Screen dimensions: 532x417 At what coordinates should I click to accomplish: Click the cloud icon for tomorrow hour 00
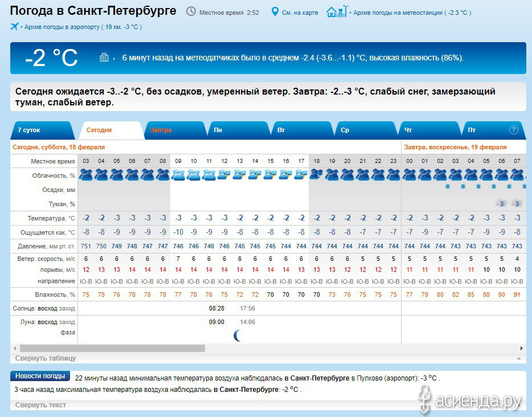coord(410,175)
